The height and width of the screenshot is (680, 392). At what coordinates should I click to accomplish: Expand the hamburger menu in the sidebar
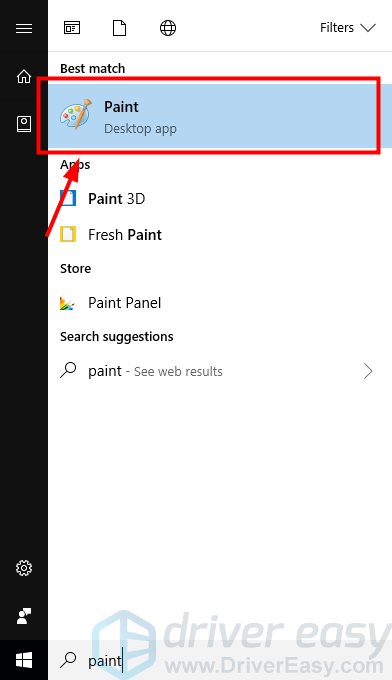point(24,28)
